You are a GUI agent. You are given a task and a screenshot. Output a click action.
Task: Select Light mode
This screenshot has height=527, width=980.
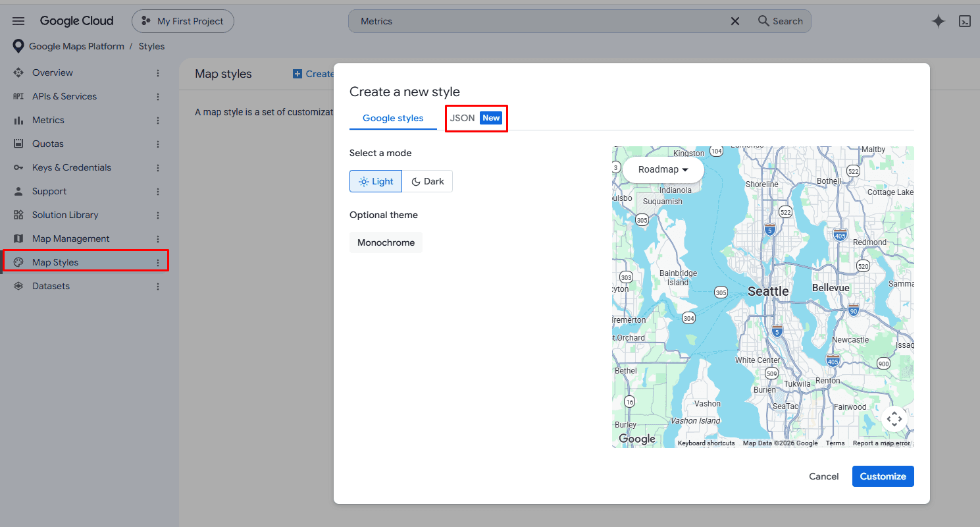(376, 181)
